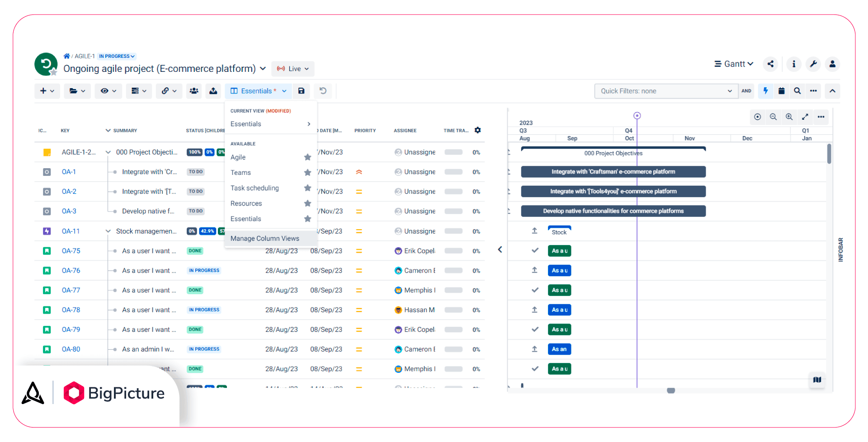
Task: Click the share icon in header
Action: tap(770, 64)
